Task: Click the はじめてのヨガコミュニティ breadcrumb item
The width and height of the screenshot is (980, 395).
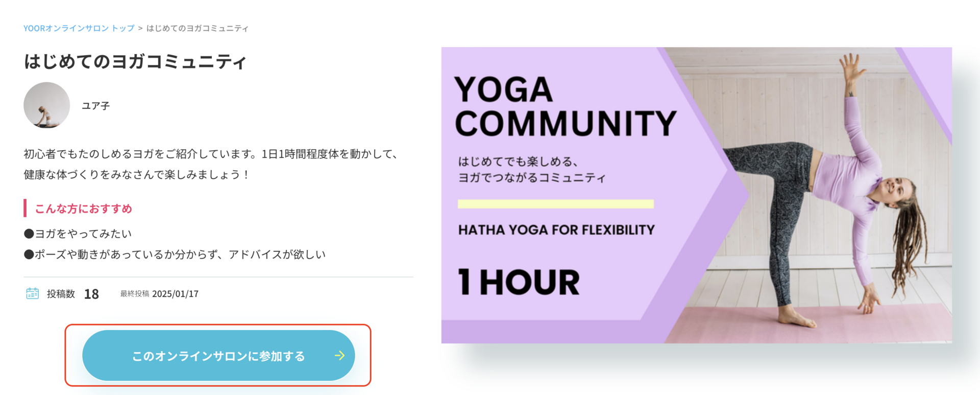Action: coord(198,28)
